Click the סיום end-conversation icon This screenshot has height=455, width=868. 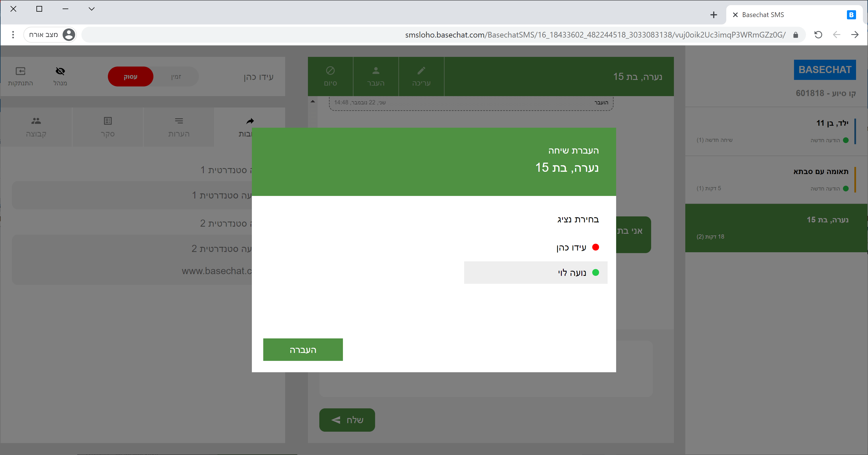(330, 71)
